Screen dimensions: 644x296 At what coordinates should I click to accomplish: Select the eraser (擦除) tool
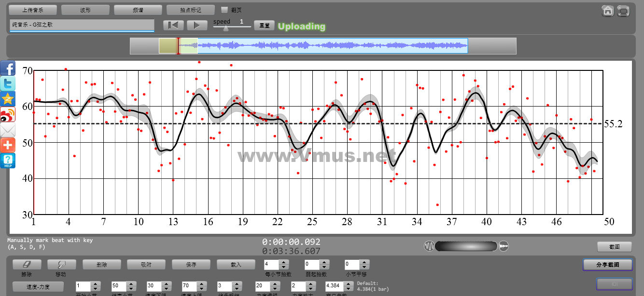27,265
